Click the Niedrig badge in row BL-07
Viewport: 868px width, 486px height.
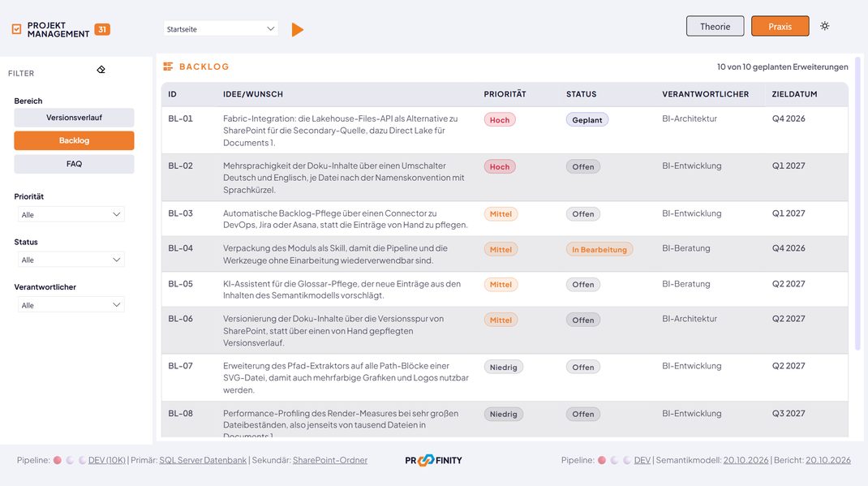coord(503,367)
